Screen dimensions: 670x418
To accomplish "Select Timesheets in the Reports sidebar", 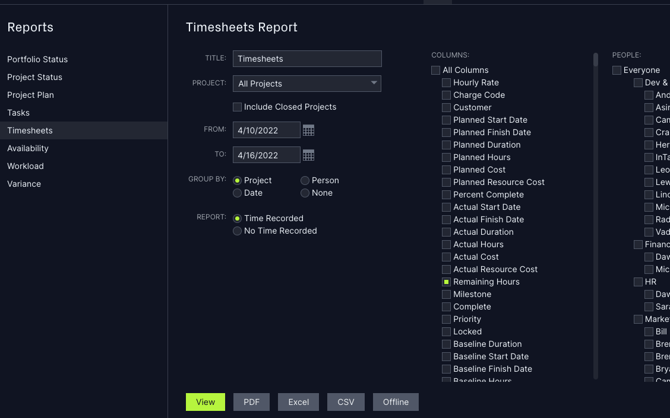I will click(x=83, y=130).
